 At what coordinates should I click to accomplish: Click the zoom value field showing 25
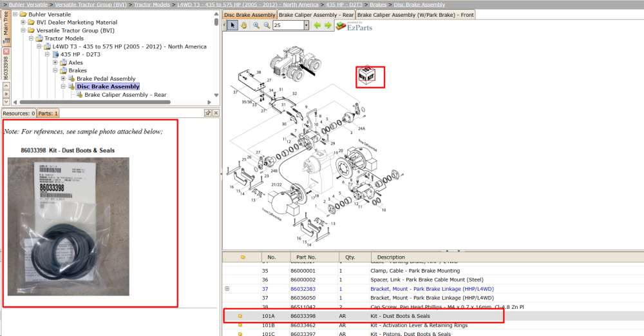click(289, 26)
